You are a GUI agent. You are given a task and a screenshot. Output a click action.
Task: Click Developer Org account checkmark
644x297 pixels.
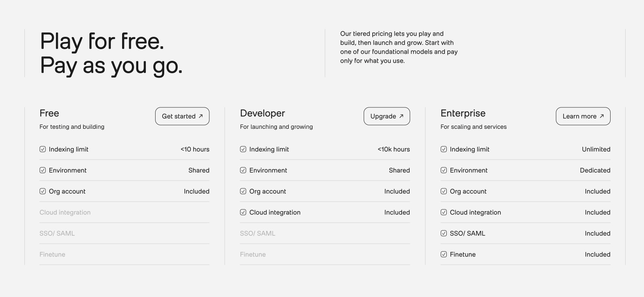243,191
